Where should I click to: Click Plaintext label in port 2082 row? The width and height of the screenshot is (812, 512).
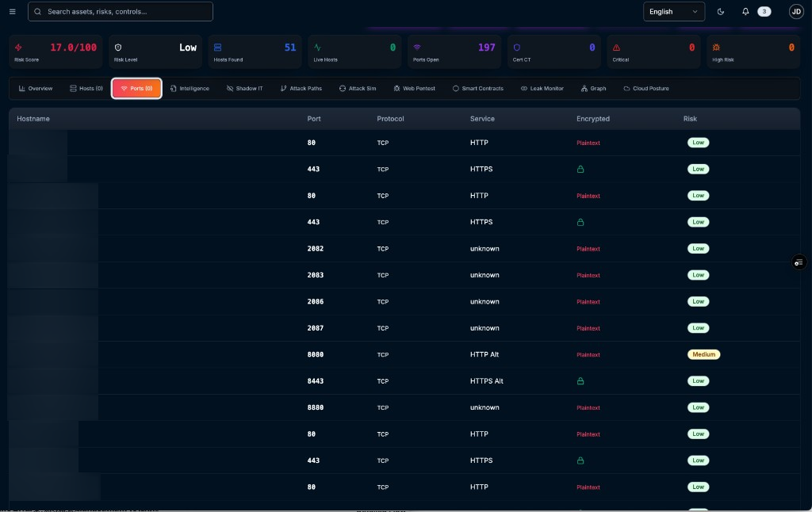[588, 249]
